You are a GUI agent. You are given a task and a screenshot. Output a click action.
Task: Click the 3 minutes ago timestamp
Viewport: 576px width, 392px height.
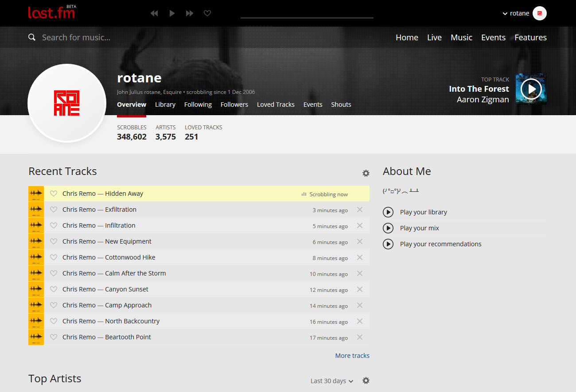pos(330,210)
